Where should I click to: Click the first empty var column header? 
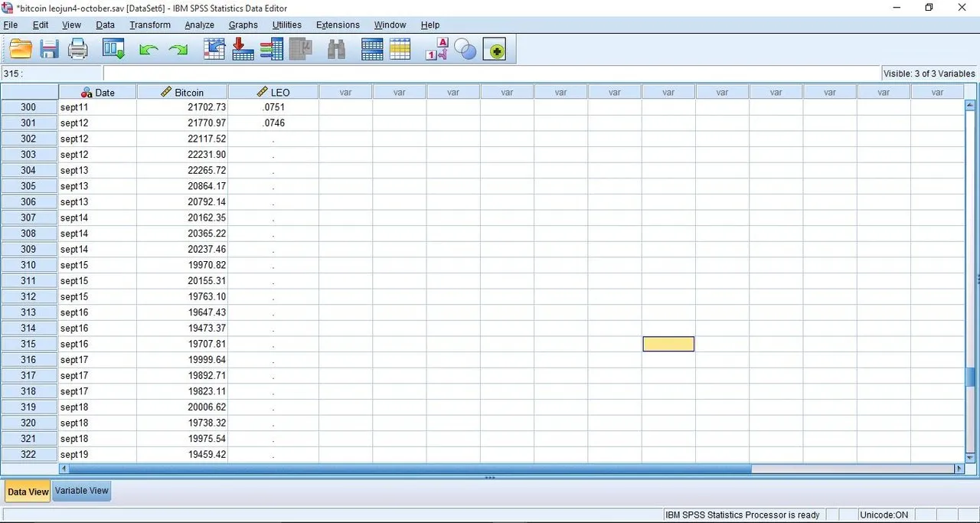[x=345, y=92]
